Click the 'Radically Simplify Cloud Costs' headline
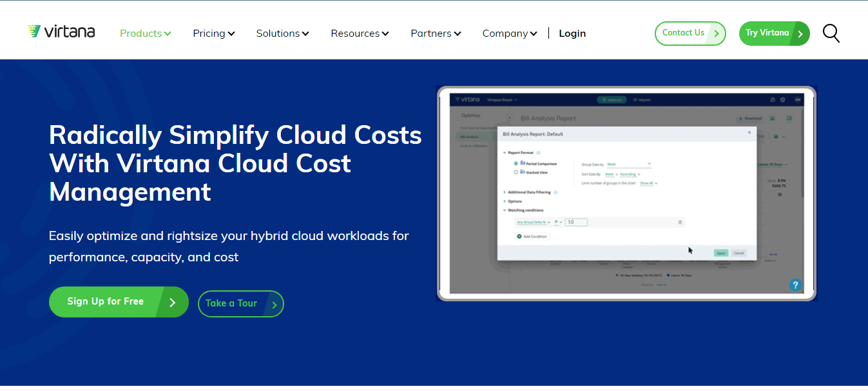Viewport: 868px width, 391px height. coord(235,163)
